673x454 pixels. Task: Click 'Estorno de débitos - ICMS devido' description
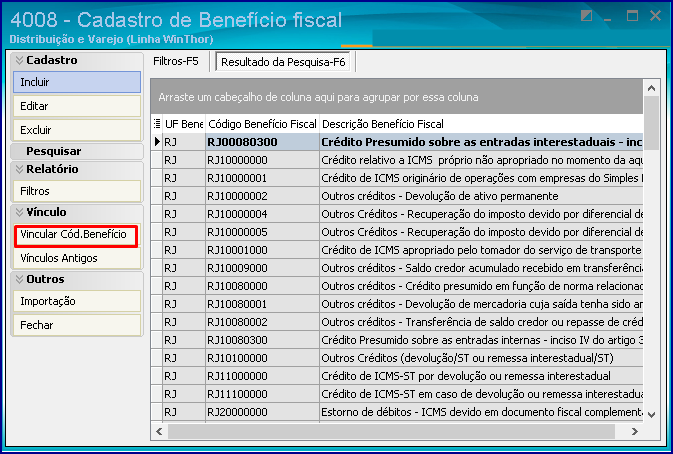point(482,412)
